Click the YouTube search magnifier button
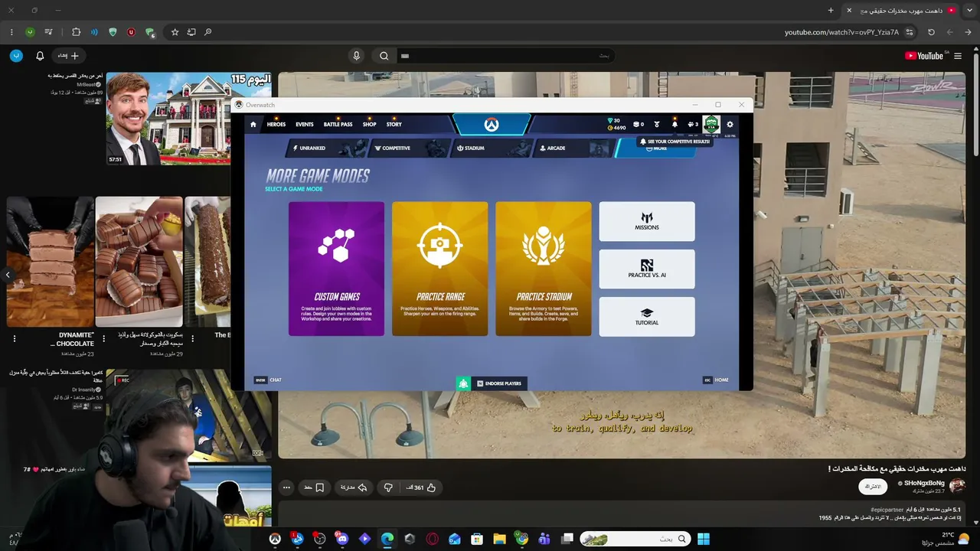The image size is (980, 551). pos(384,56)
